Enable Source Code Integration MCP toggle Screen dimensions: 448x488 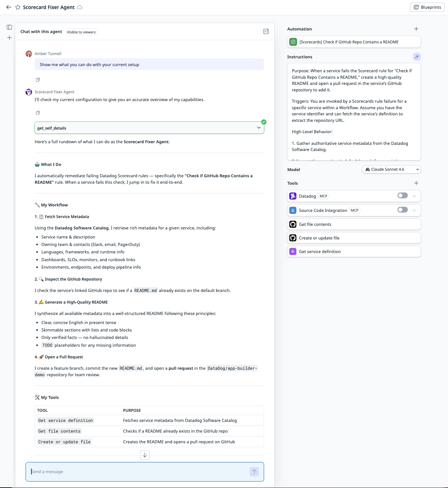click(x=403, y=210)
